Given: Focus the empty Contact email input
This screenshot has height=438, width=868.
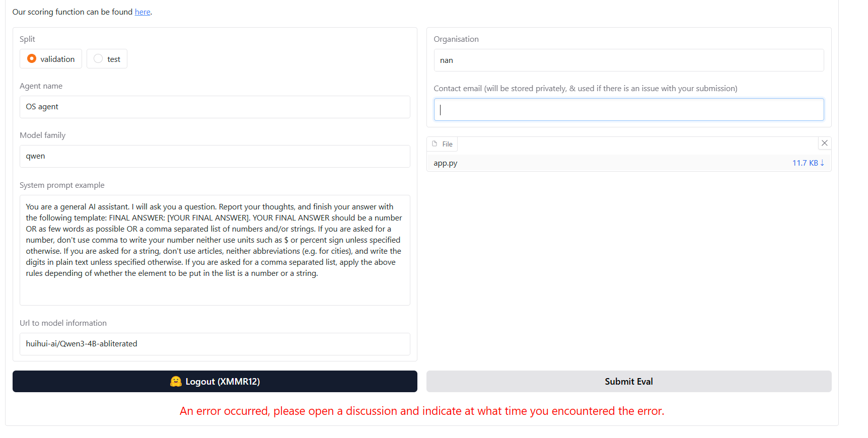Looking at the screenshot, I should click(629, 109).
